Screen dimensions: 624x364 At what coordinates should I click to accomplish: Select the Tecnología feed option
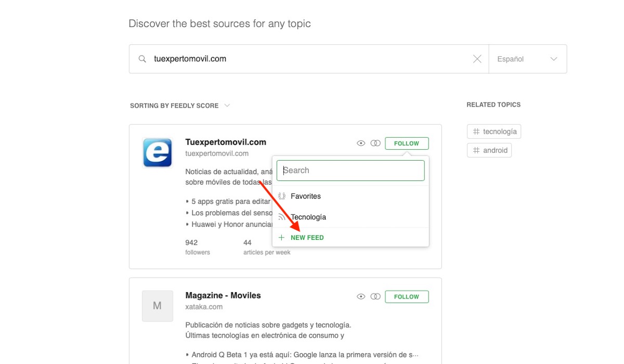tap(308, 217)
